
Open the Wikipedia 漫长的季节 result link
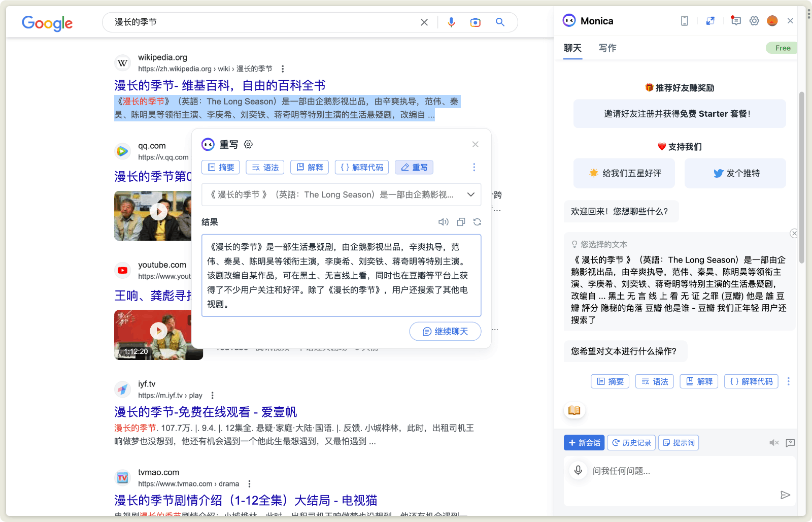coord(220,85)
